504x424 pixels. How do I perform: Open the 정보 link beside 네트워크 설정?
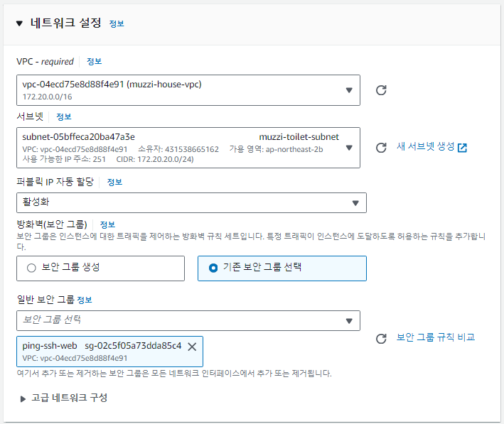[x=117, y=23]
